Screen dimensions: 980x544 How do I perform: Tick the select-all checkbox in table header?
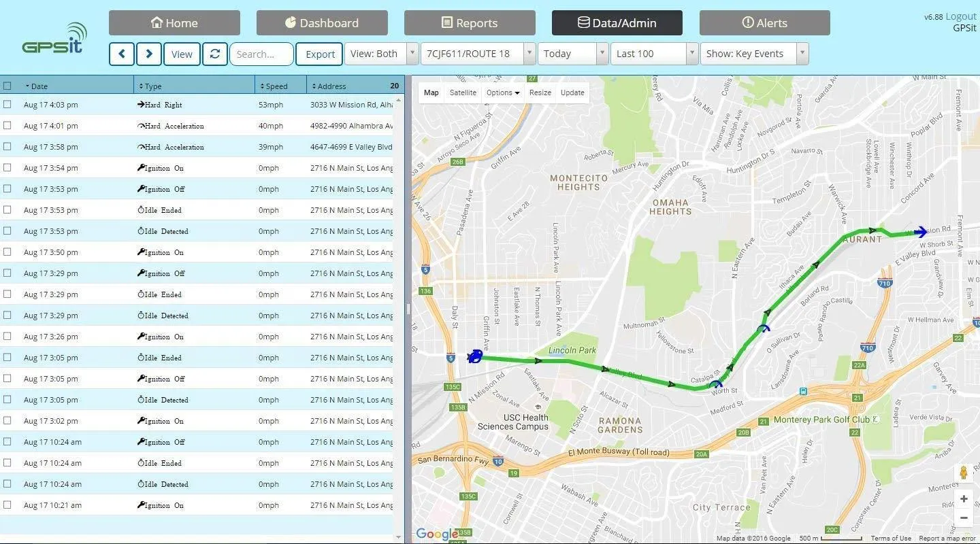[7, 86]
